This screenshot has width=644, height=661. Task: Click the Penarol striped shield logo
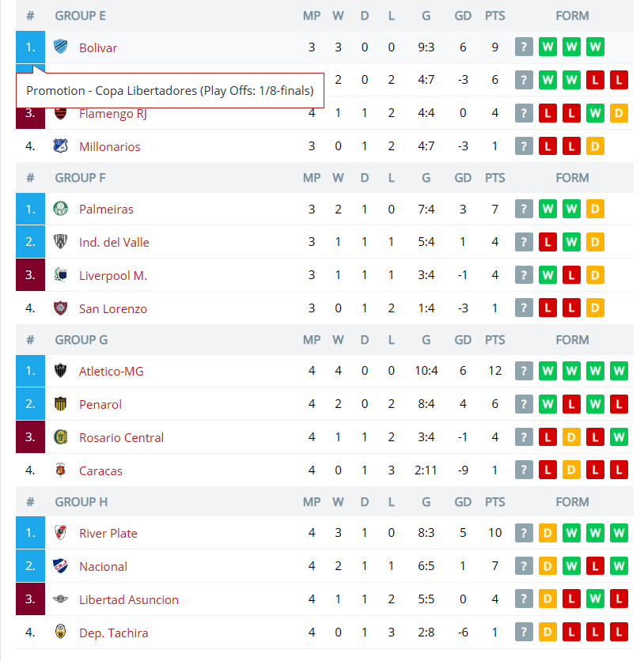(61, 404)
